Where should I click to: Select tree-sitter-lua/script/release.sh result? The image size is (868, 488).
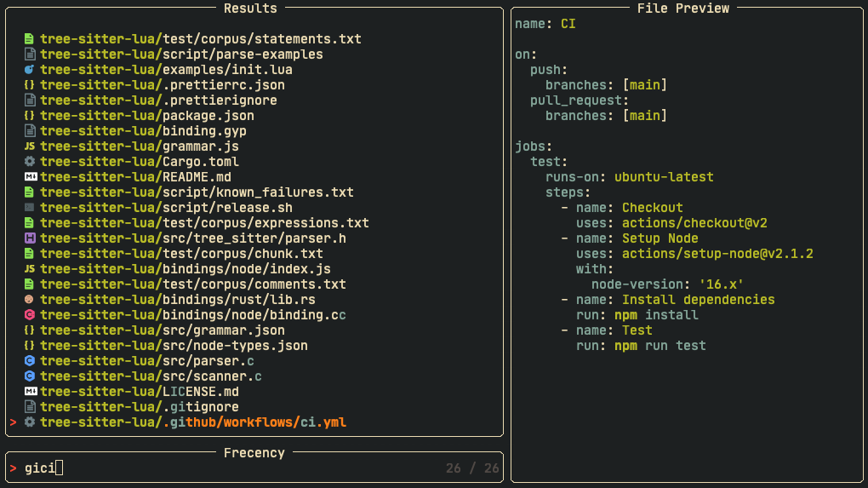[166, 208]
